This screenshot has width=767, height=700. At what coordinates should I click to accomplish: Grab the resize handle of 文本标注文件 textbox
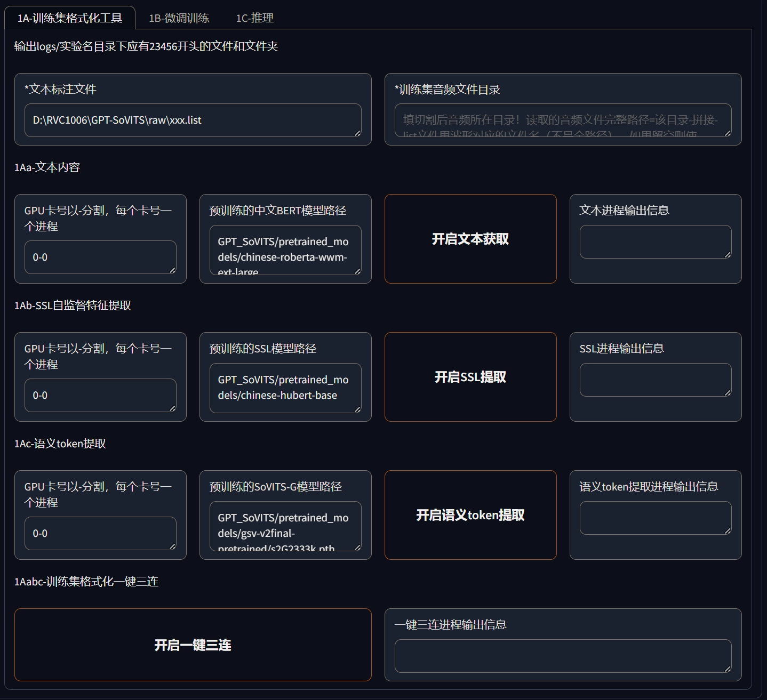(x=357, y=133)
